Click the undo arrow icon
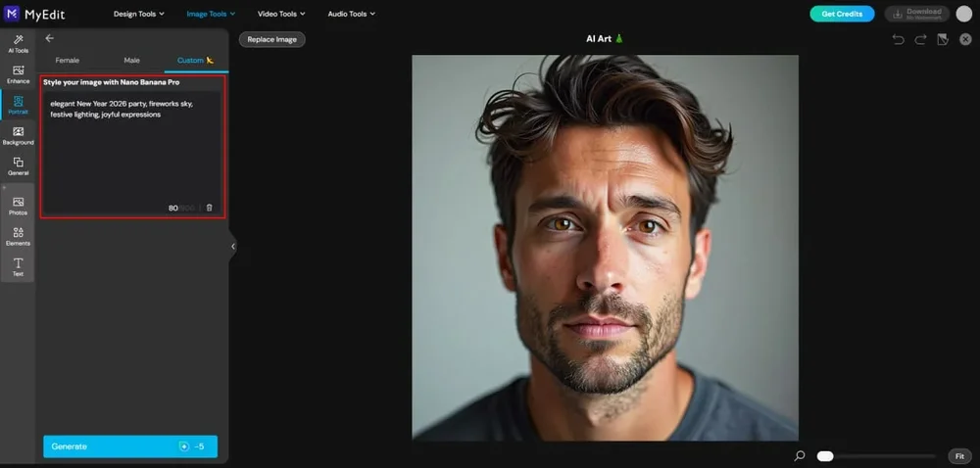The height and width of the screenshot is (468, 980). [898, 39]
